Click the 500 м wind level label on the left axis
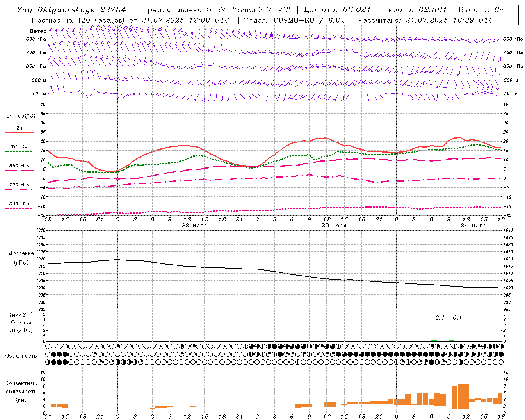This screenshot has width=525, height=420. pyautogui.click(x=39, y=80)
